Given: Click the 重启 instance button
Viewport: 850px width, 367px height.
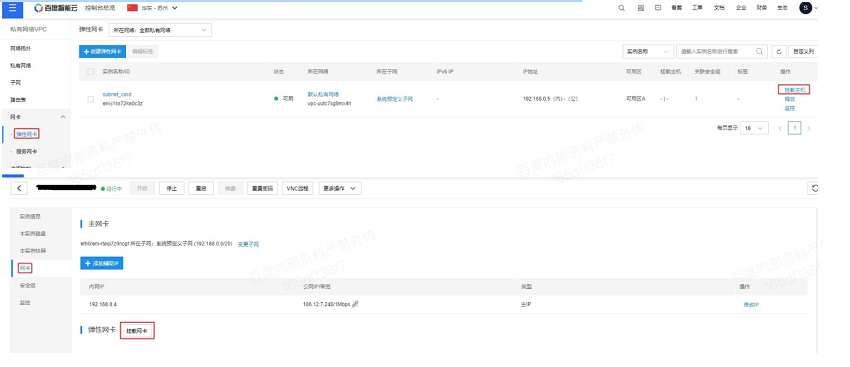Looking at the screenshot, I should click(201, 188).
